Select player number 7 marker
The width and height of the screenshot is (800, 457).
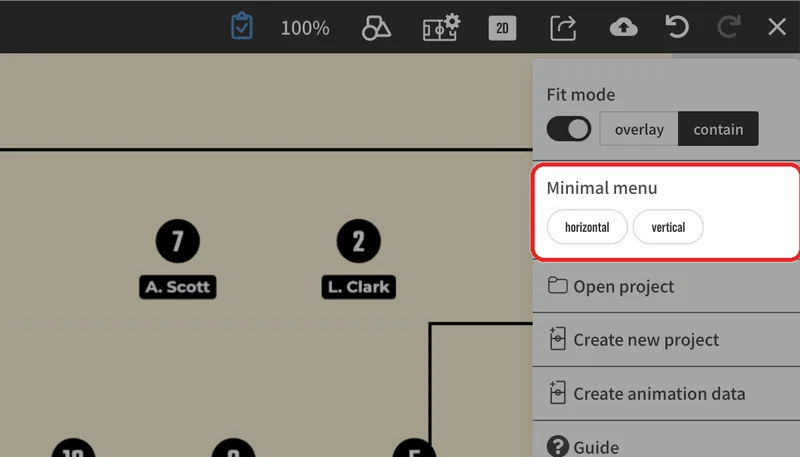178,241
